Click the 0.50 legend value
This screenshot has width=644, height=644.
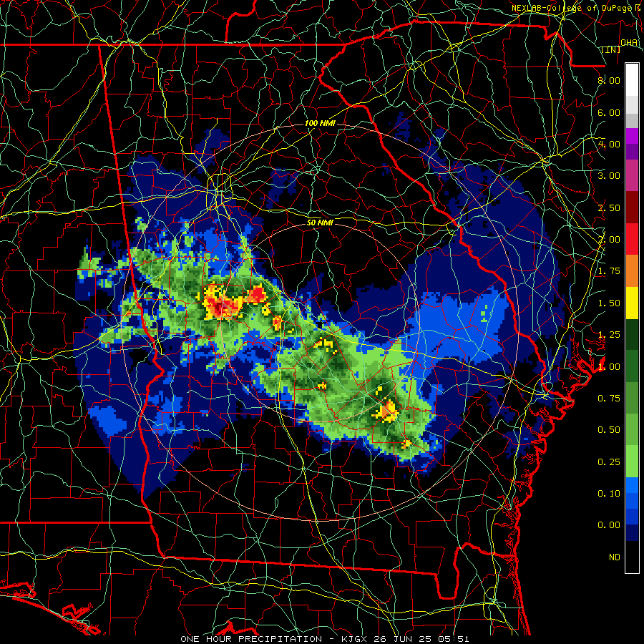click(x=609, y=430)
